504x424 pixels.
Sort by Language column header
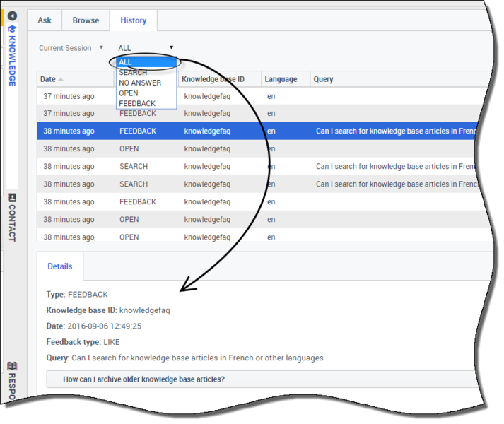pyautogui.click(x=281, y=79)
